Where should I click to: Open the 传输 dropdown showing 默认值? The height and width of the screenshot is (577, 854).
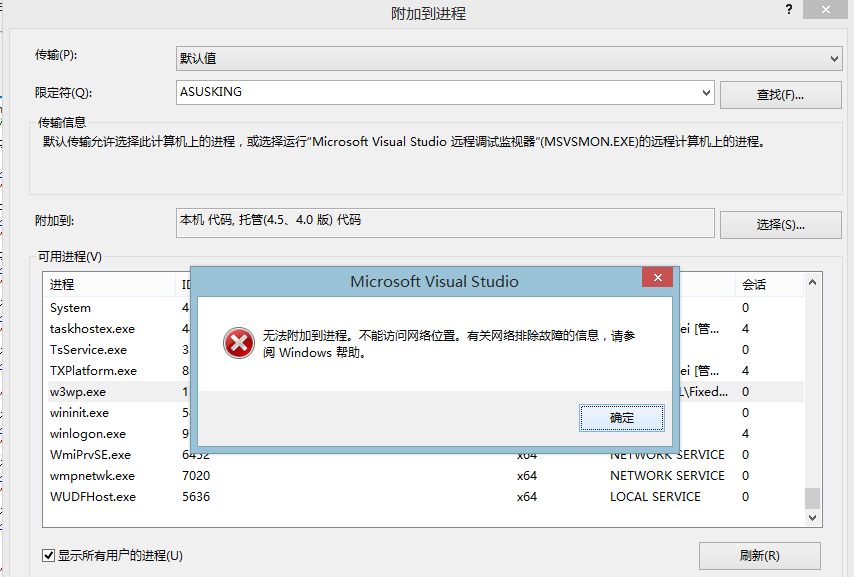(509, 58)
